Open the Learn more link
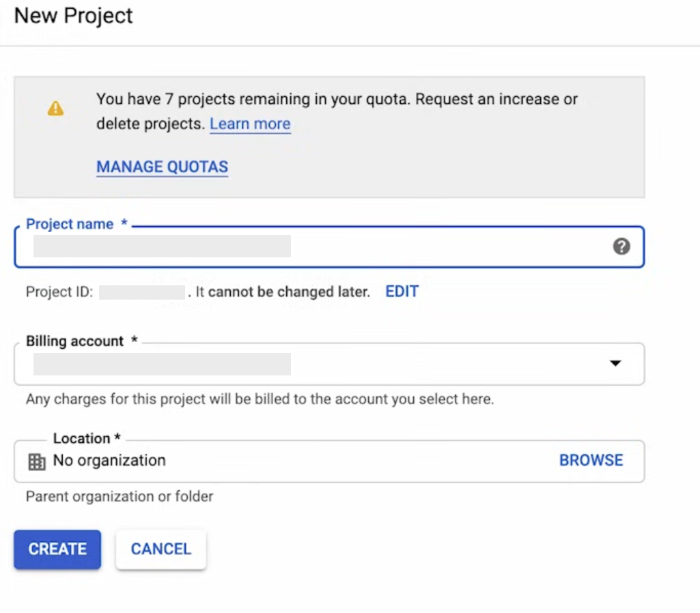This screenshot has width=700, height=613. (x=250, y=124)
